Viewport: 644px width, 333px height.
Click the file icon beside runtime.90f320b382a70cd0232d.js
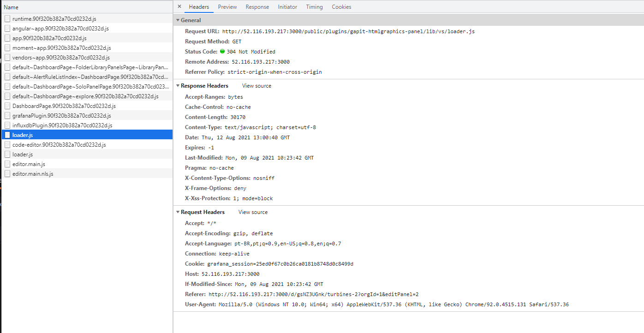(x=7, y=18)
